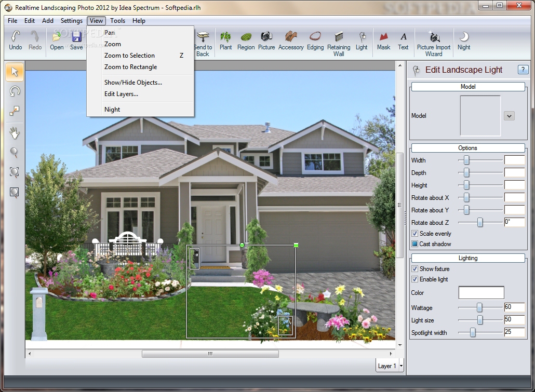Click Send to Back toolbar icon
The height and width of the screenshot is (392, 535).
203,44
